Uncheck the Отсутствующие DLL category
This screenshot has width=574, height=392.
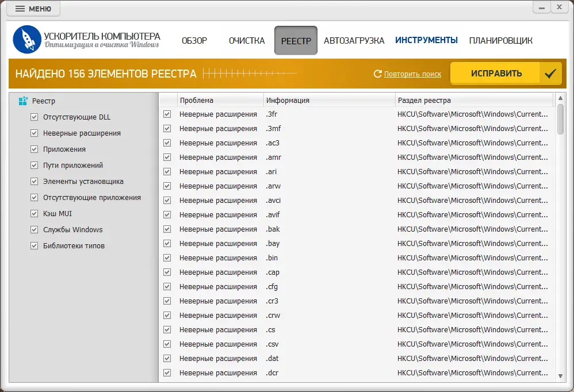pos(35,117)
